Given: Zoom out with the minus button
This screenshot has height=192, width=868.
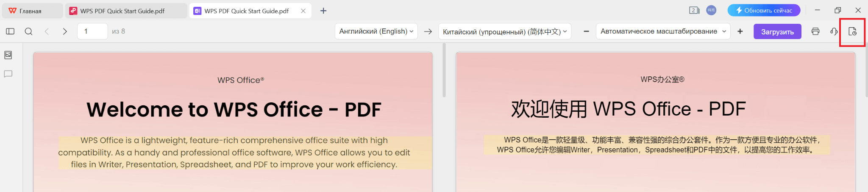Looking at the screenshot, I should click(x=586, y=31).
